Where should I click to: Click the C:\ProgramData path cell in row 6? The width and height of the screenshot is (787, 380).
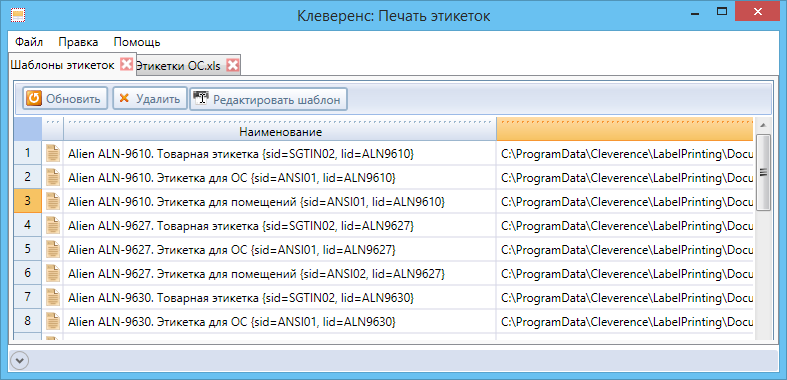coord(625,274)
